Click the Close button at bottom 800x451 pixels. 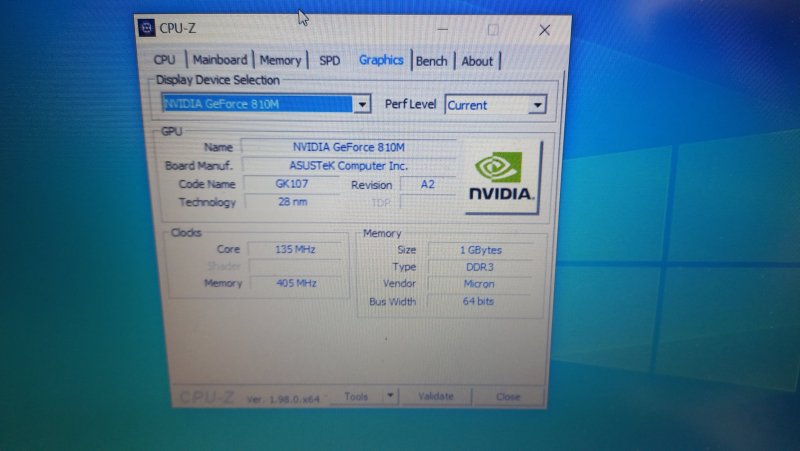point(508,397)
